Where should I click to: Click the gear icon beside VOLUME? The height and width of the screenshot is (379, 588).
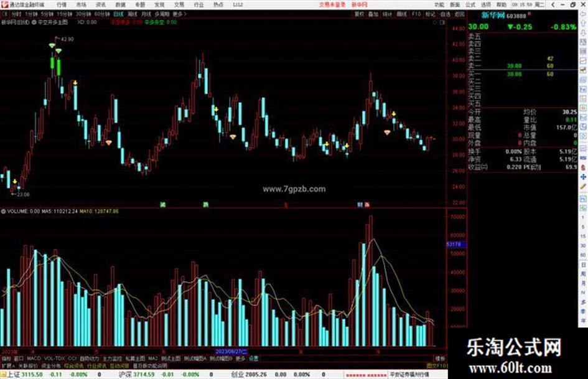[x=3, y=212]
